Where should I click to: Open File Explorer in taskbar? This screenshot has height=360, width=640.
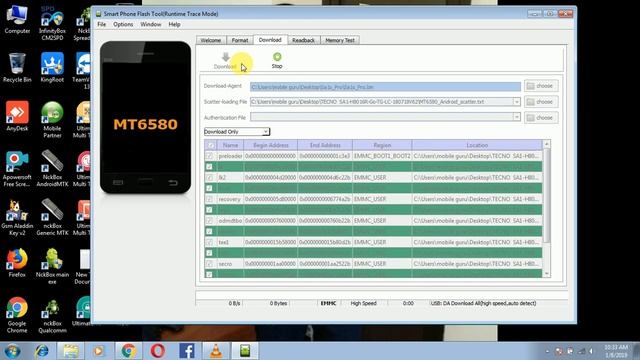[x=71, y=351]
